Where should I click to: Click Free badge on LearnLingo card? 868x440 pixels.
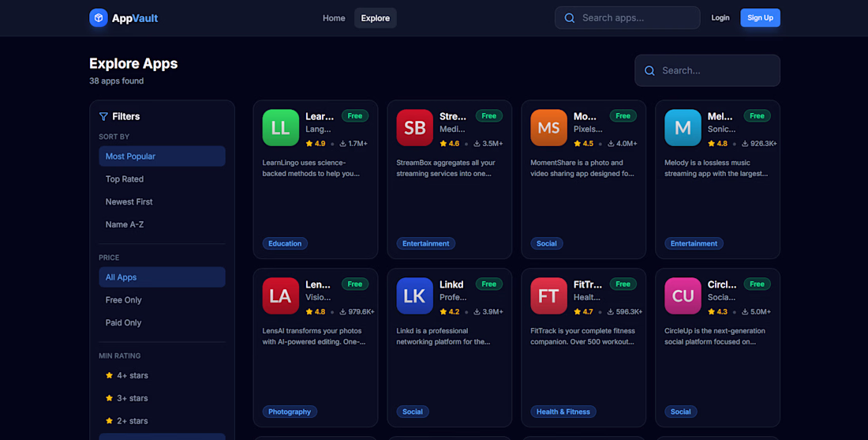pos(355,116)
